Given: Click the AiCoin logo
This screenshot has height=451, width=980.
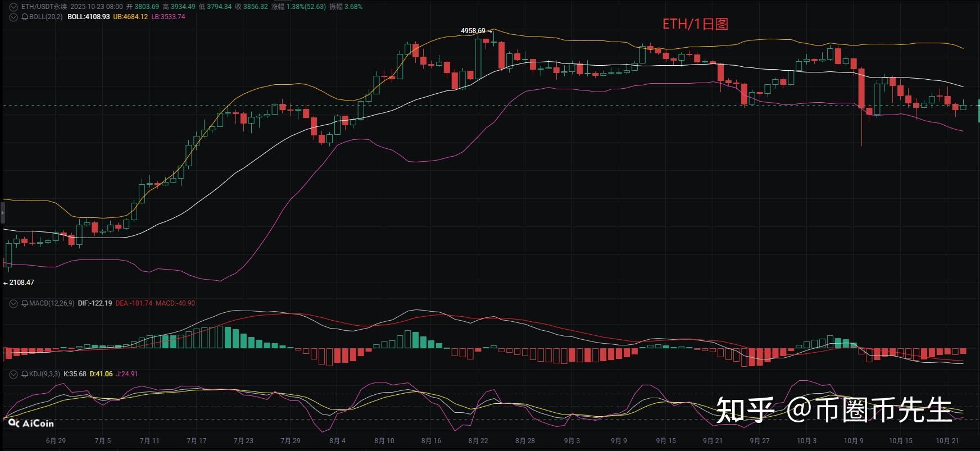Looking at the screenshot, I should [31, 423].
